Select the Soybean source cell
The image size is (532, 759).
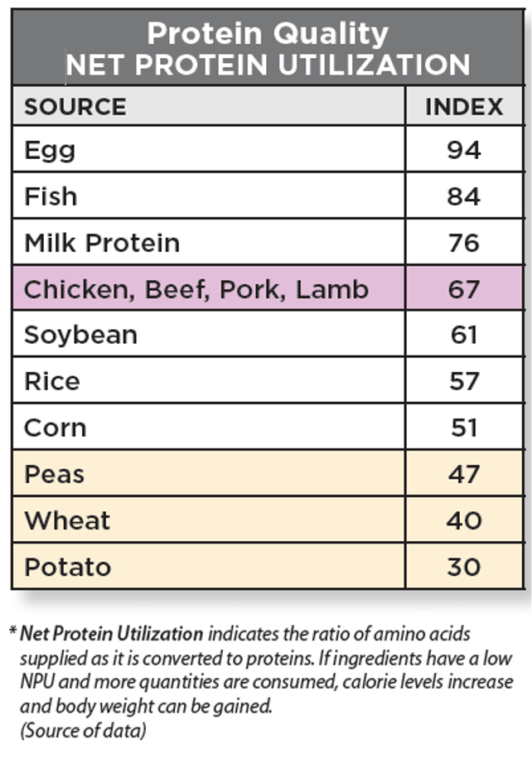point(80,335)
